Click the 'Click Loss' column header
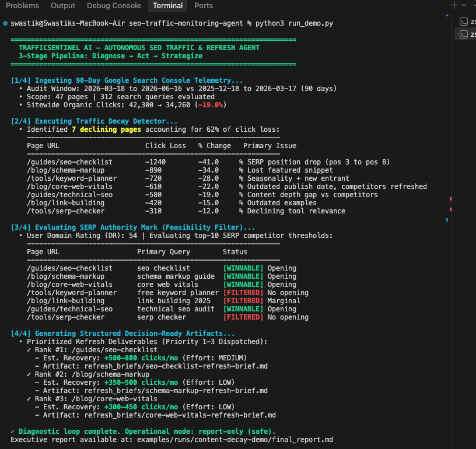 click(166, 146)
